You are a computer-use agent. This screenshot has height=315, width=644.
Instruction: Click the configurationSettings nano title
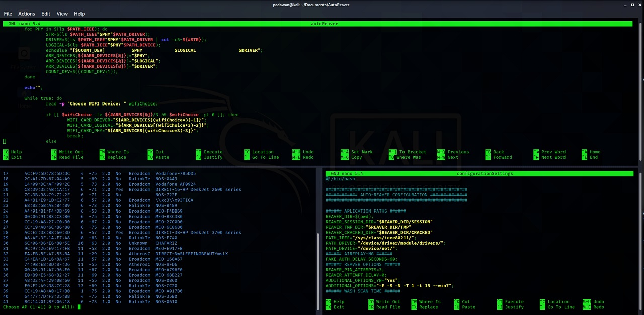tap(485, 173)
